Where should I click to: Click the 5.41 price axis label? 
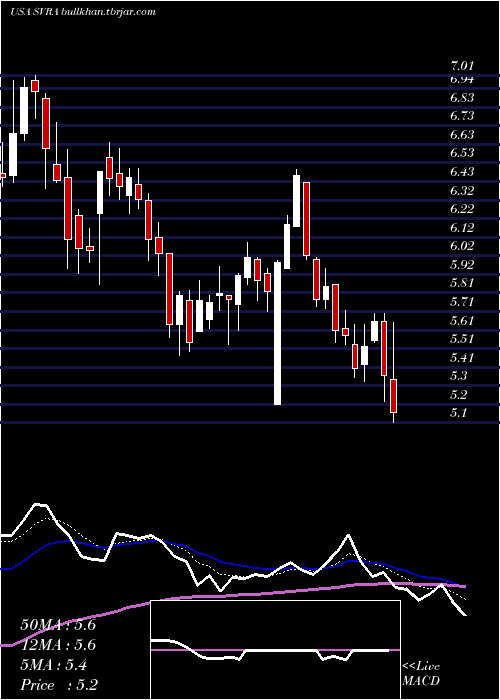pyautogui.click(x=462, y=358)
